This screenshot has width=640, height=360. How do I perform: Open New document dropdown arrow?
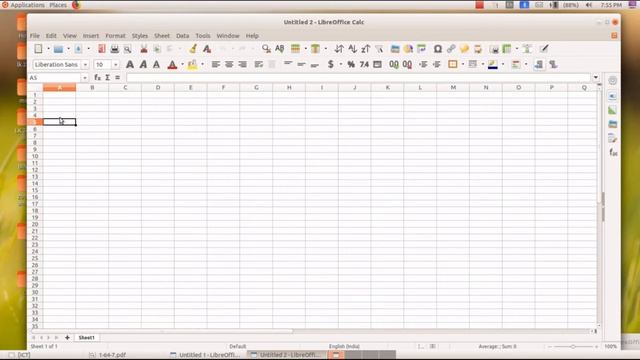(x=48, y=49)
